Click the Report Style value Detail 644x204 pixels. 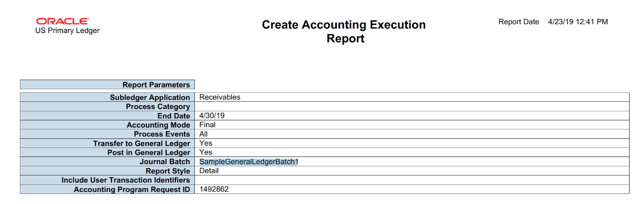[209, 171]
